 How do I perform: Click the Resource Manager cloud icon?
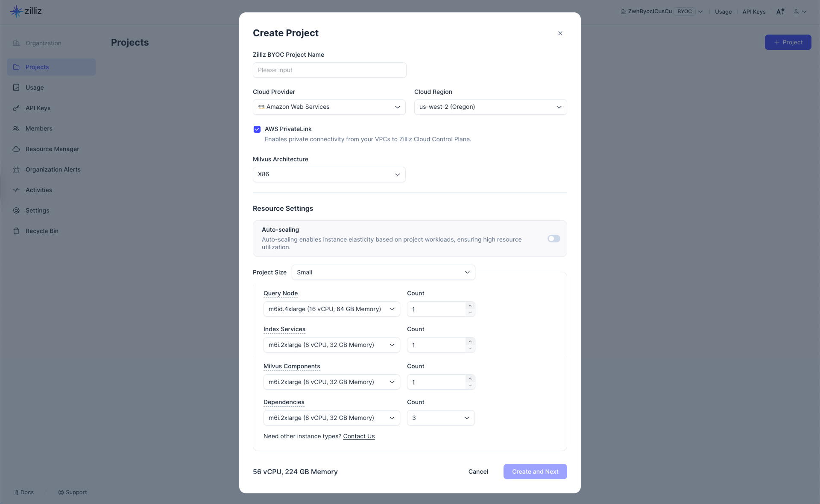16,149
